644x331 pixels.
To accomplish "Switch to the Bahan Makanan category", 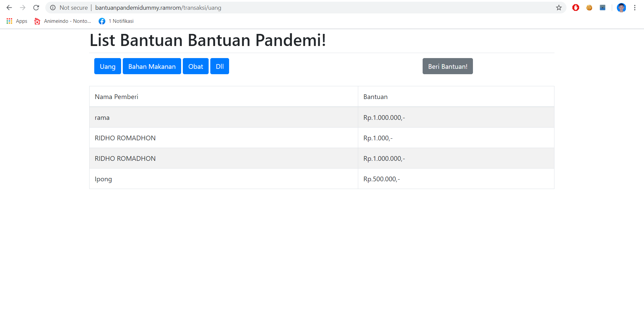I will point(152,66).
